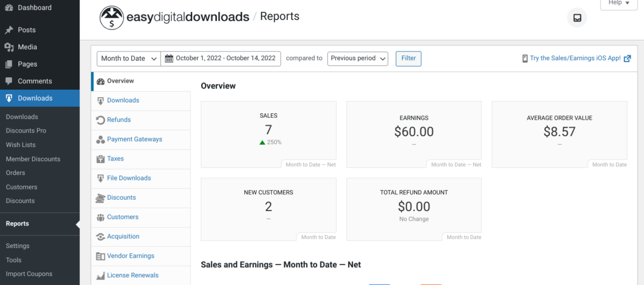Click the Sales 7 stat card
The image size is (644, 285).
point(268,135)
